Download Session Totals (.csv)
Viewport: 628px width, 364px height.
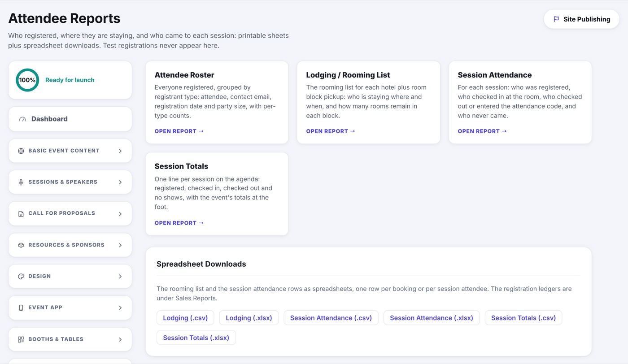point(523,318)
